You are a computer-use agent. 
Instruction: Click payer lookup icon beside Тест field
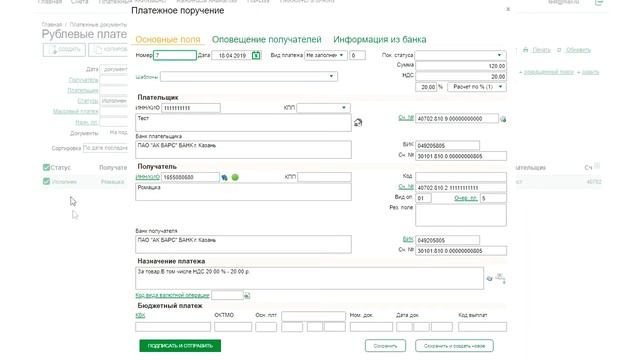[x=358, y=122]
